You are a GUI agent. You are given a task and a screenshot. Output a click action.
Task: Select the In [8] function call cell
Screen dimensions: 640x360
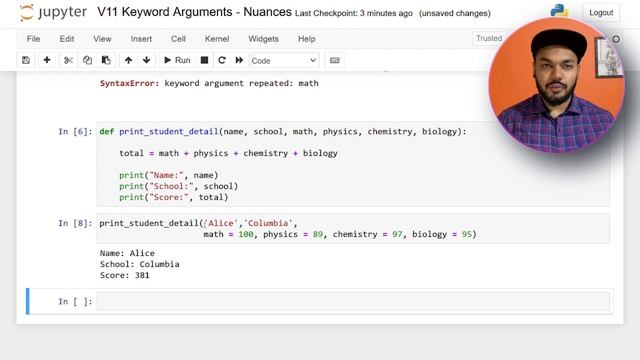pyautogui.click(x=353, y=229)
